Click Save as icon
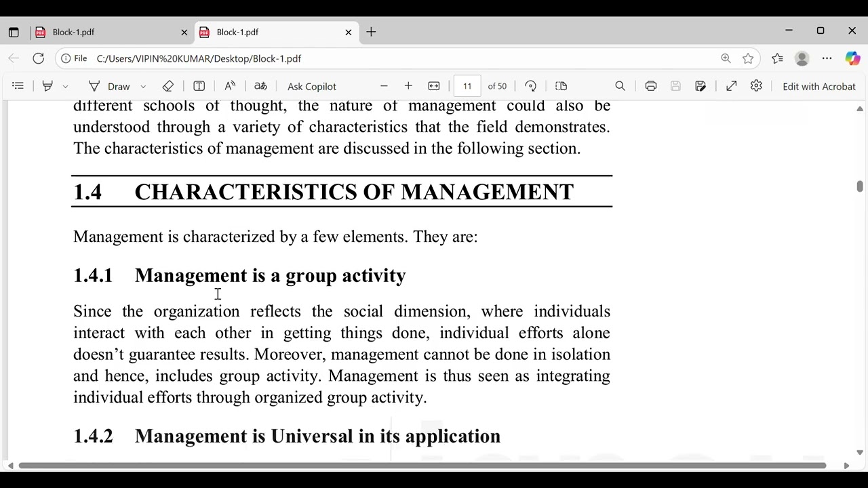 point(701,86)
